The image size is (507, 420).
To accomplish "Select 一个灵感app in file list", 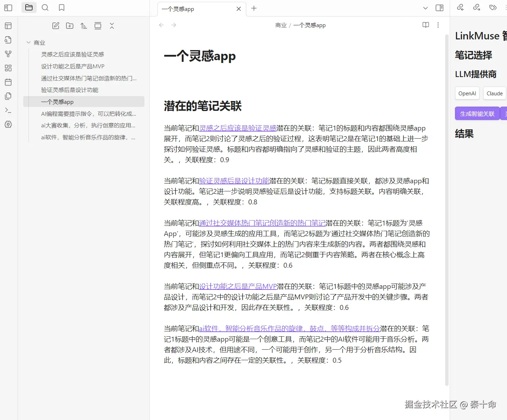I will coord(84,102).
